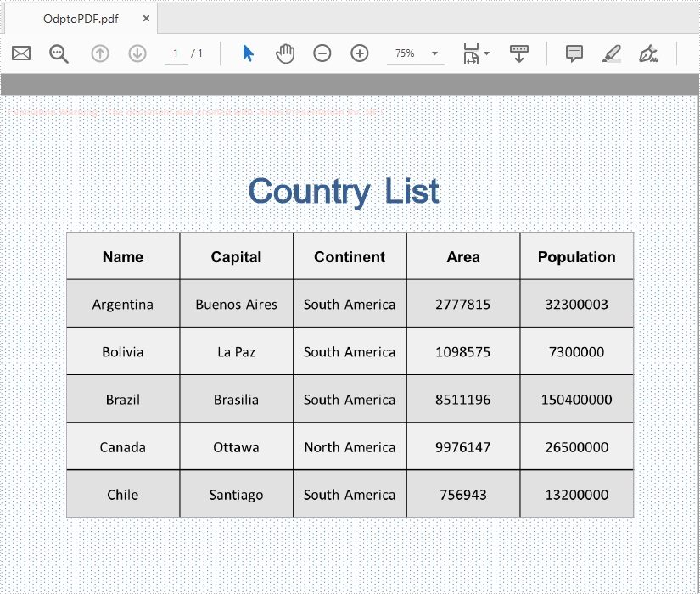The image size is (700, 594).
Task: Click the Population column header
Action: 577,256
